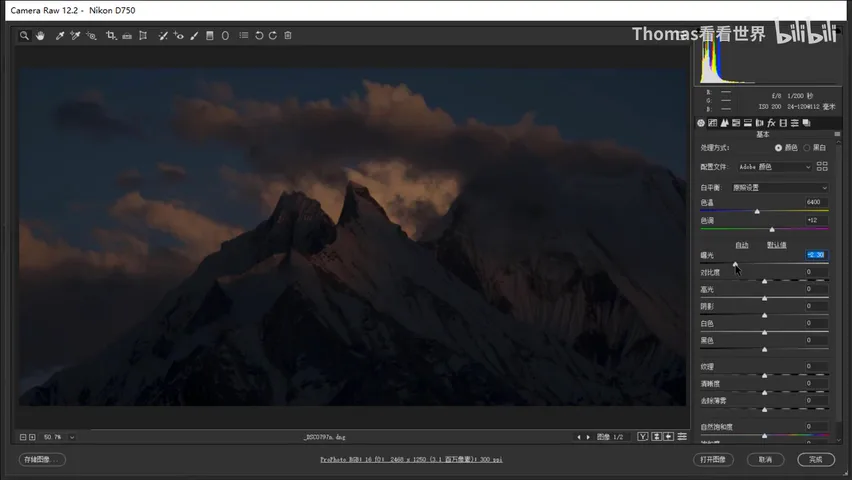Click the 取消 cancel button

765,459
